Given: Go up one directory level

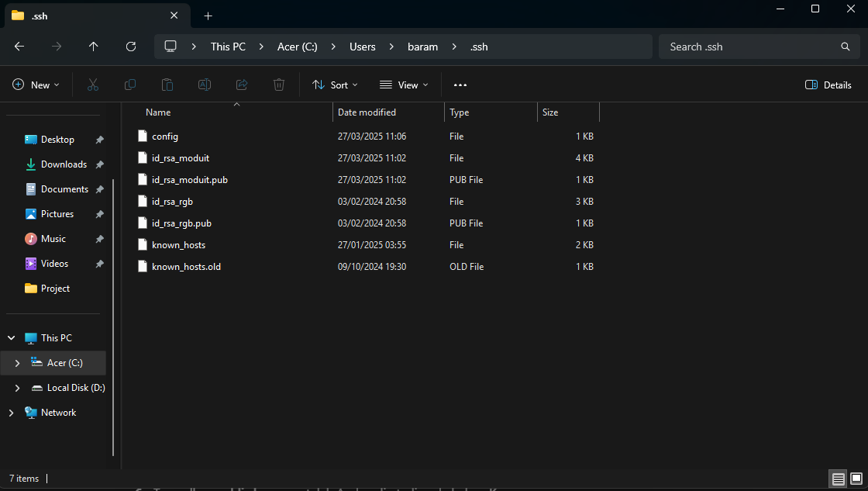Looking at the screenshot, I should point(94,47).
